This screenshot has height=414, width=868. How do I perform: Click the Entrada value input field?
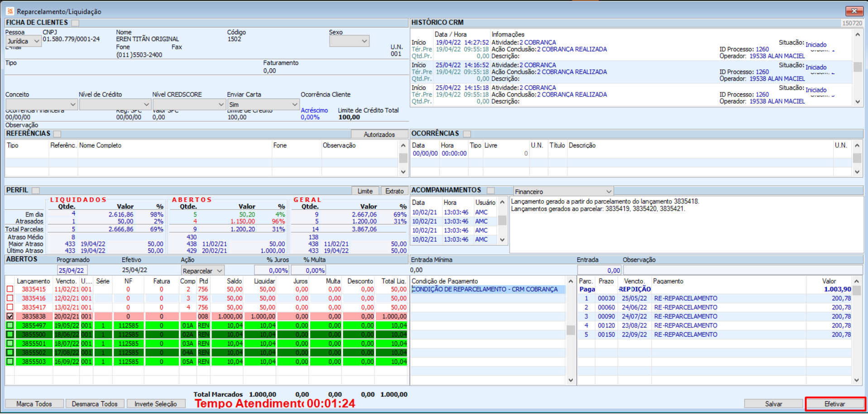point(599,270)
